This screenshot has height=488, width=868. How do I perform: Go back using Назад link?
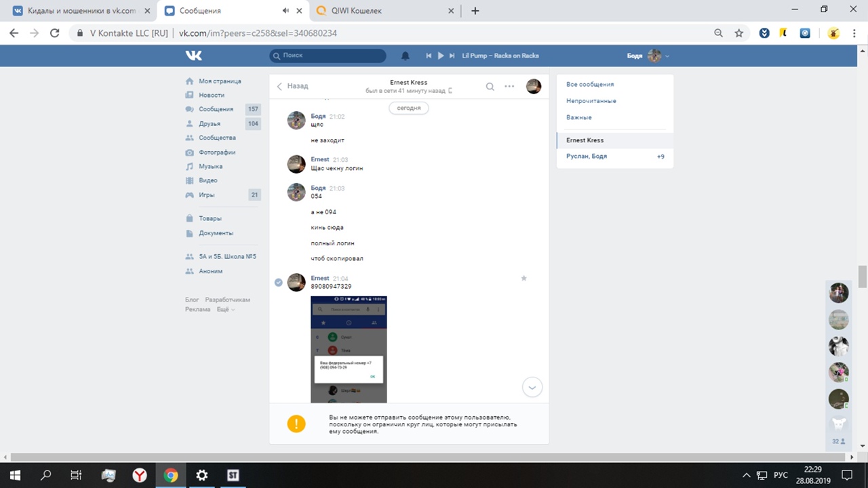pyautogui.click(x=292, y=86)
